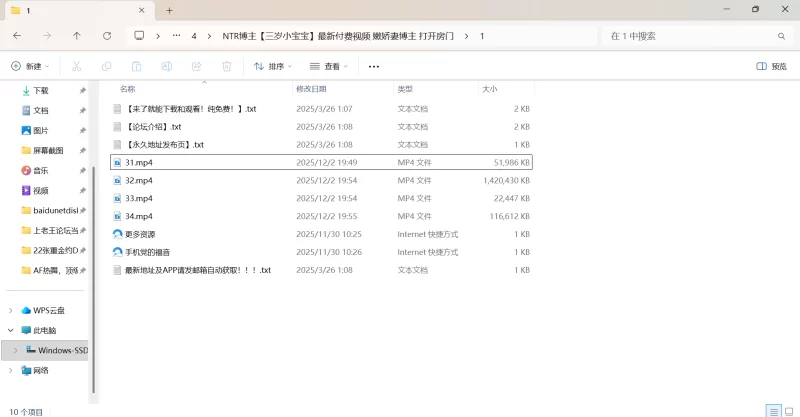Open the 查看 view dropdown

329,67
